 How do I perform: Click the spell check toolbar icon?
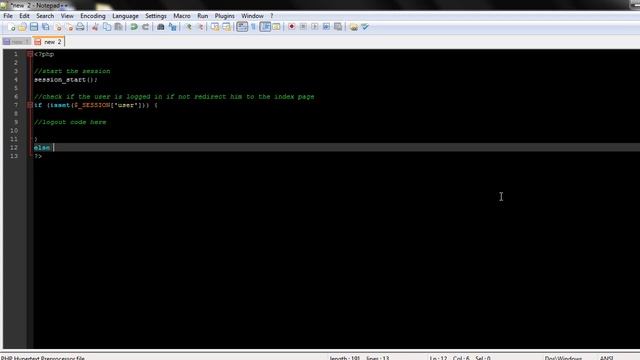pos(365,27)
